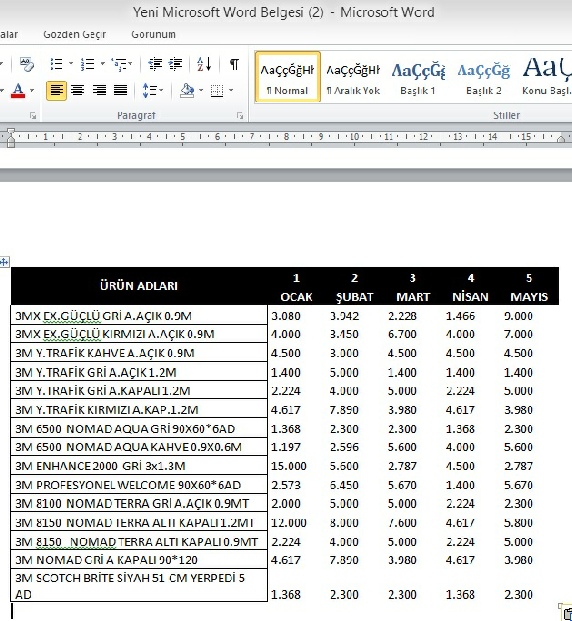Viewport: 572px width, 621px height.
Task: Click the first line indent ruler marker
Action: tap(11, 131)
